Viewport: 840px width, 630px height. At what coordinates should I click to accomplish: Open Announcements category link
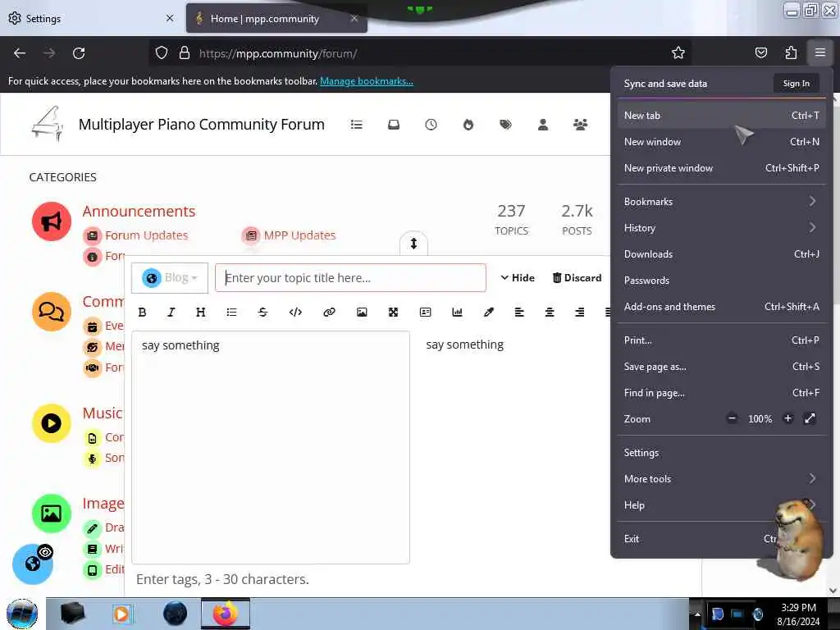[139, 211]
